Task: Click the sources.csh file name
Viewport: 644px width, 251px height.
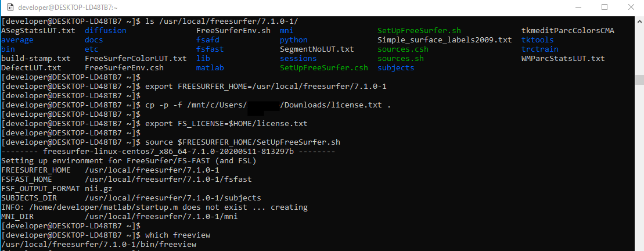Action: (x=402, y=49)
